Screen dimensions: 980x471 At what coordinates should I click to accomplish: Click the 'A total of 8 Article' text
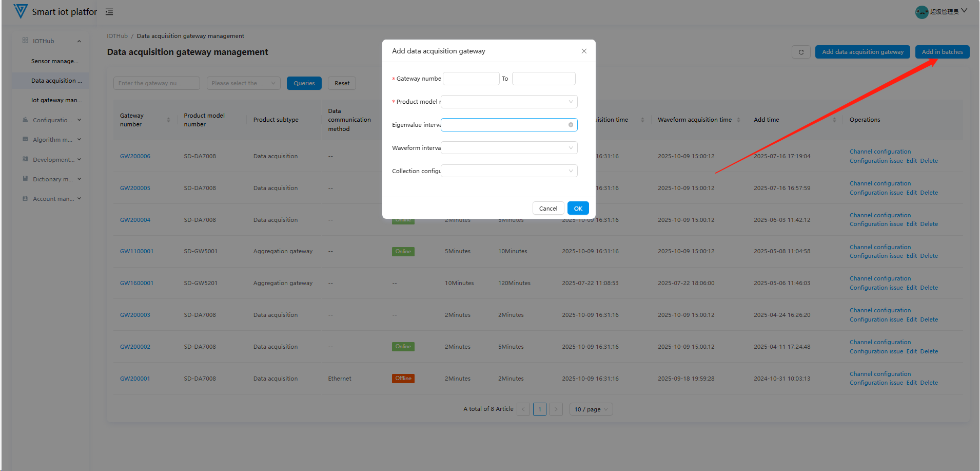tap(488, 409)
